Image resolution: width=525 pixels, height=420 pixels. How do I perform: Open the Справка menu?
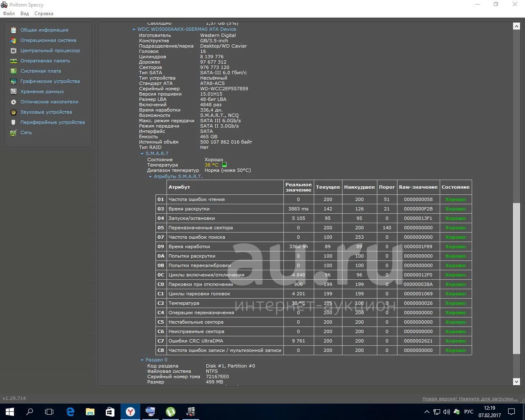point(44,14)
